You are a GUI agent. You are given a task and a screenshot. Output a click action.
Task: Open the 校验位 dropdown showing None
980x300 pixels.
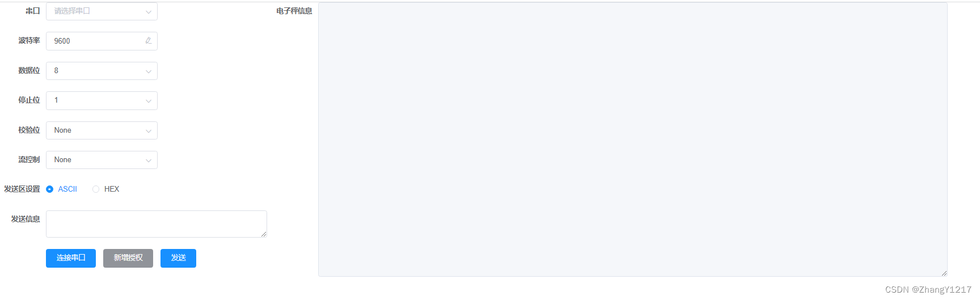[102, 130]
